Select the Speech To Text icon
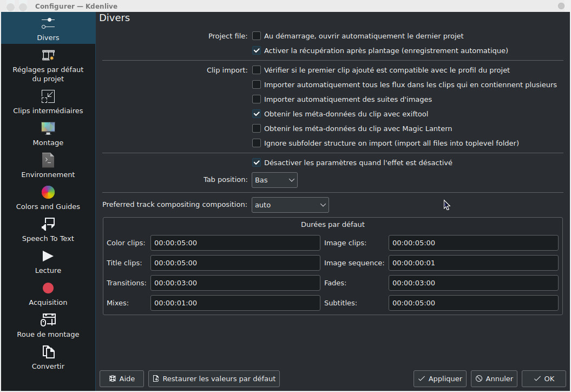This screenshot has height=392, width=571. coord(48,224)
